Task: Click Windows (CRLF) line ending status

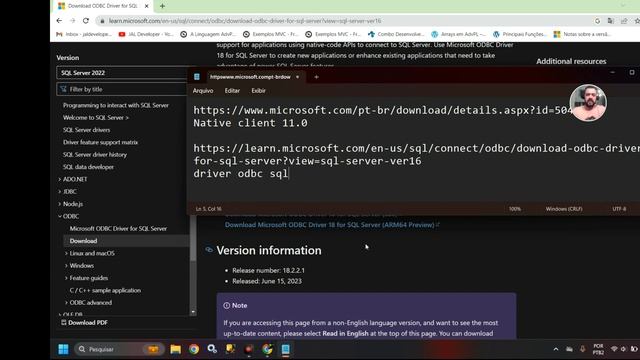Action: [x=564, y=209]
